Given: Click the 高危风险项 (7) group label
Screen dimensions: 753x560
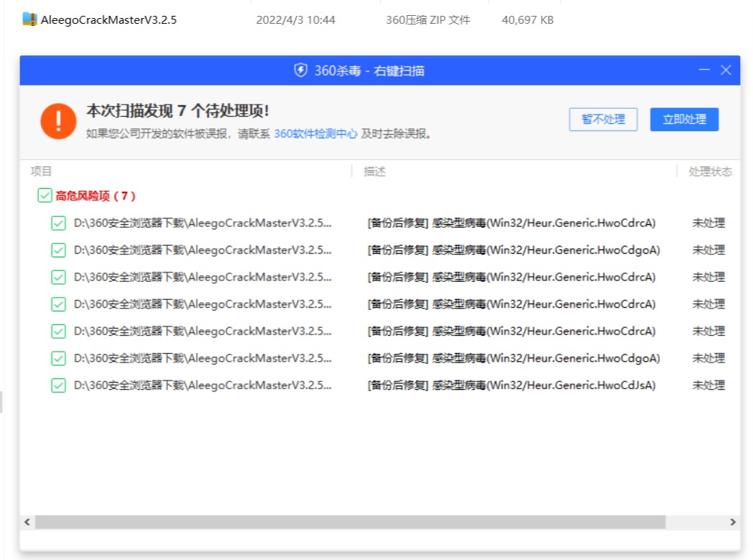Looking at the screenshot, I should click(96, 195).
